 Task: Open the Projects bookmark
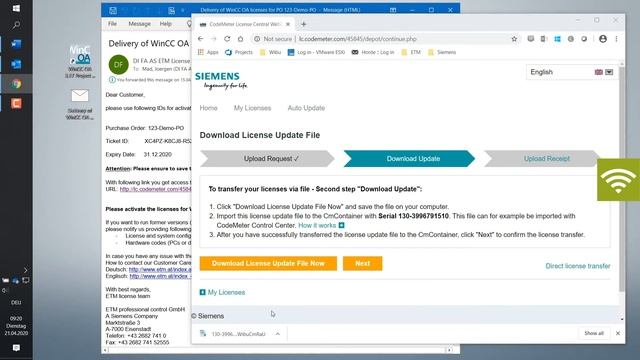coord(239,52)
